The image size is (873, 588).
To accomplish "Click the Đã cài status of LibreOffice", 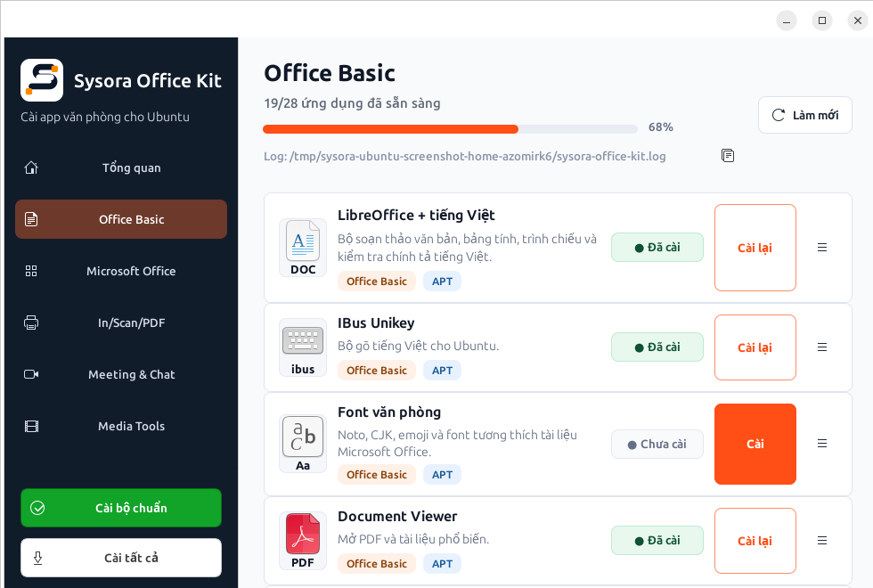I will click(657, 248).
